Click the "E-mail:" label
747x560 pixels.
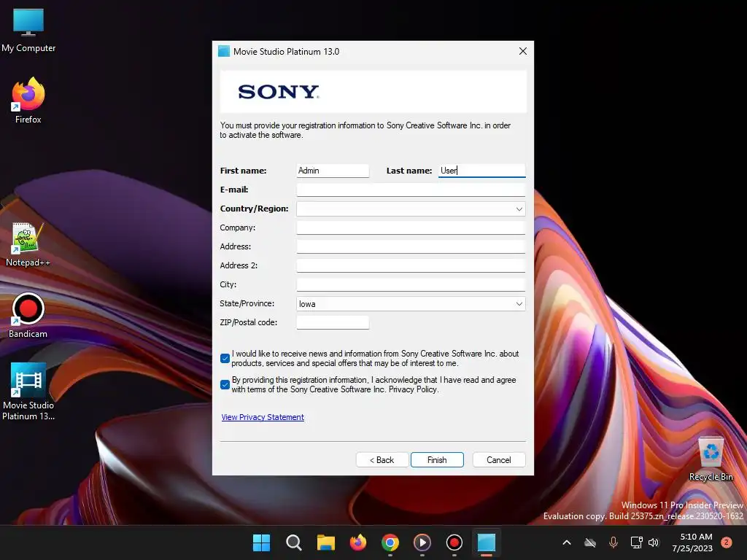(x=234, y=190)
